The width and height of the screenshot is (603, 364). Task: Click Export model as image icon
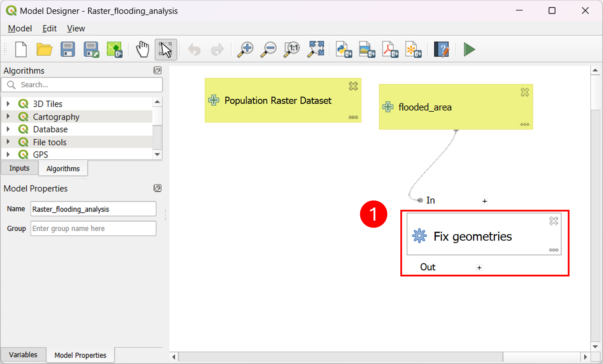tap(367, 49)
